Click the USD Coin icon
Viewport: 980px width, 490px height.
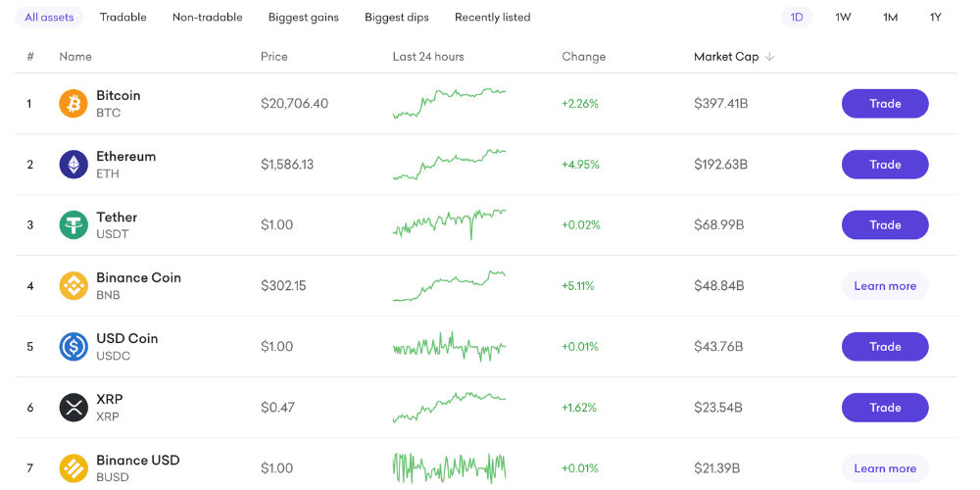tap(73, 347)
